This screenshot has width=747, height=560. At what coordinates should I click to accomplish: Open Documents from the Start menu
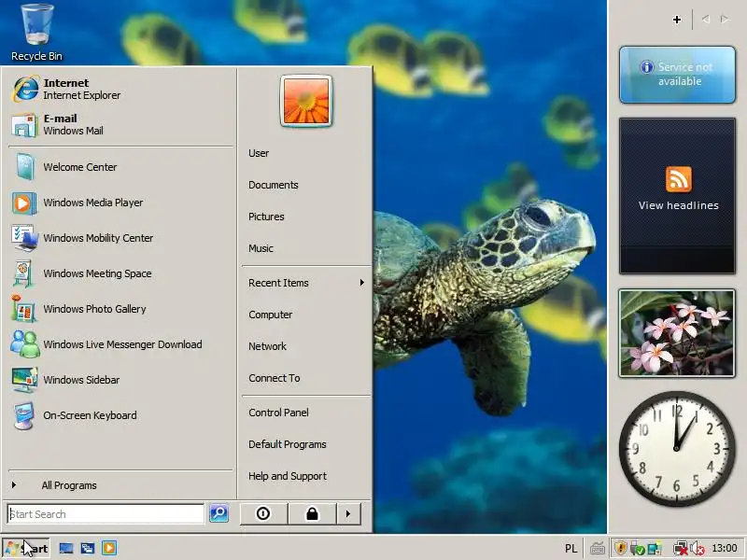pyautogui.click(x=274, y=185)
